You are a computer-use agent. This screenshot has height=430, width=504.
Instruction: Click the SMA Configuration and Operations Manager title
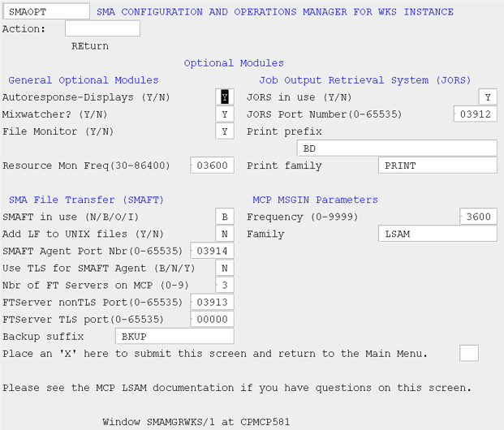[275, 12]
